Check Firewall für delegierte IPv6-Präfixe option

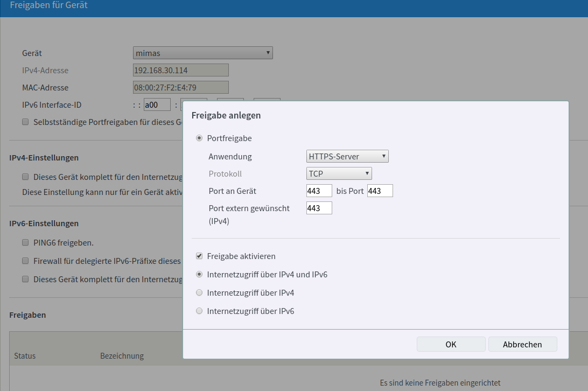(x=25, y=261)
